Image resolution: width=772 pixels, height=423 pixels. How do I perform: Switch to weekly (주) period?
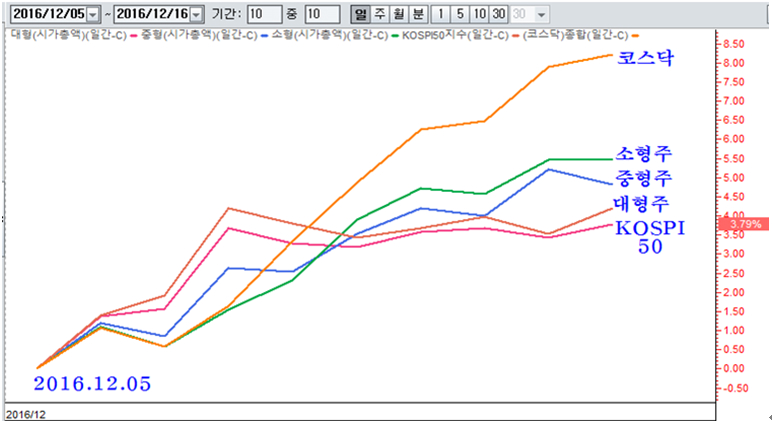[x=379, y=14]
